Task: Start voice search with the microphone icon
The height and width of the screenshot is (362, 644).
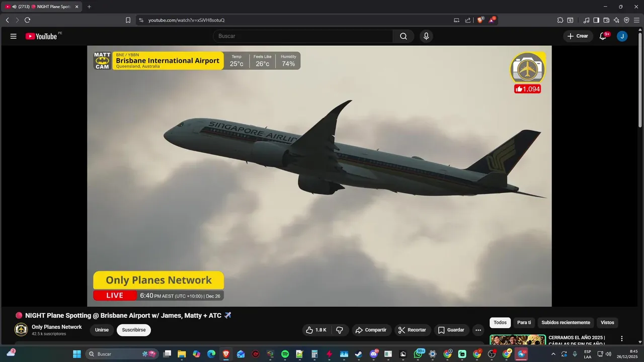Action: coord(426,36)
